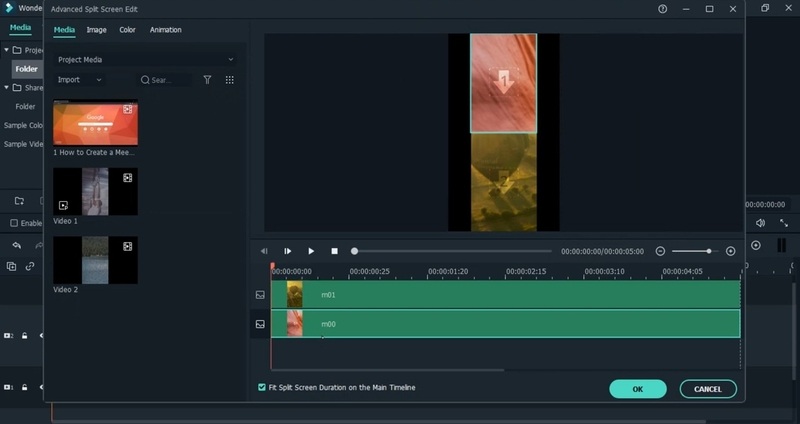Image resolution: width=800 pixels, height=424 pixels.
Task: Click the zoom out minus icon on timeline
Action: click(x=660, y=251)
